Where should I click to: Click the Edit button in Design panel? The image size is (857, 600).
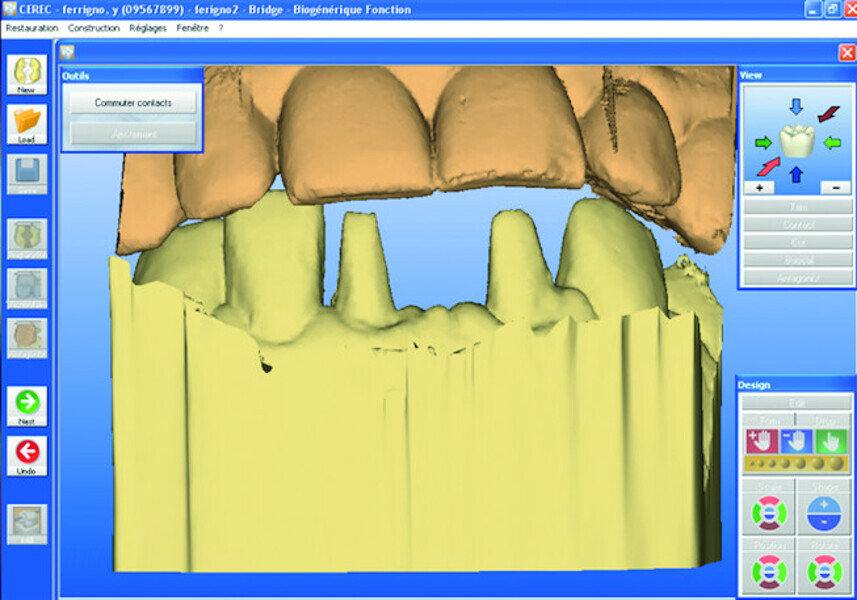[797, 403]
